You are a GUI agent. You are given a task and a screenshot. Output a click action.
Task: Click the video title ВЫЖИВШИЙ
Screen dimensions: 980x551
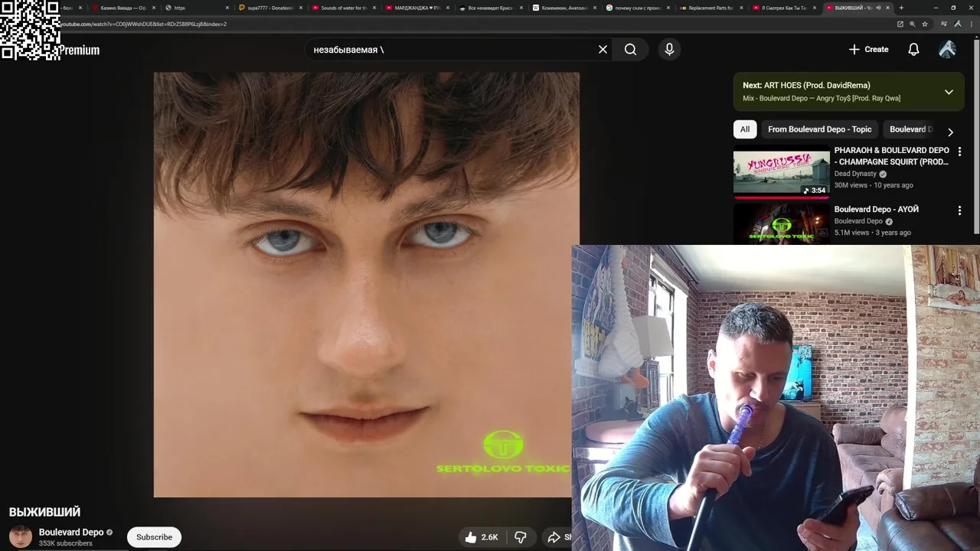44,512
